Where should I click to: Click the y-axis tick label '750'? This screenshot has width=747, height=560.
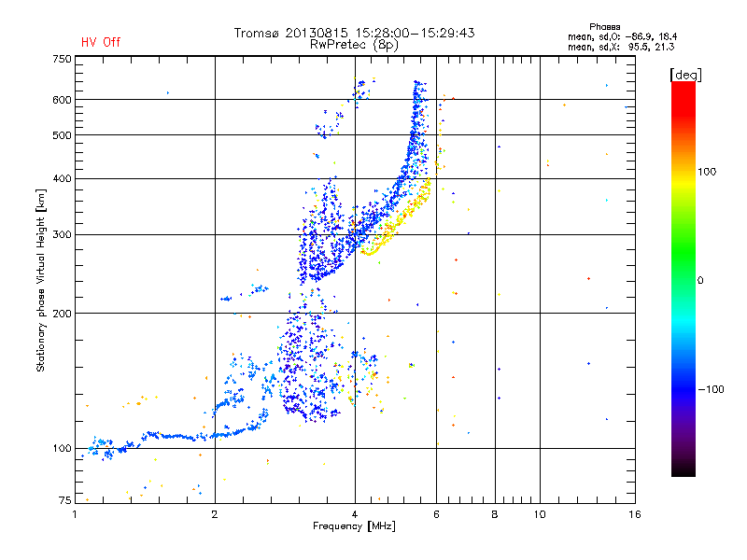pos(62,59)
